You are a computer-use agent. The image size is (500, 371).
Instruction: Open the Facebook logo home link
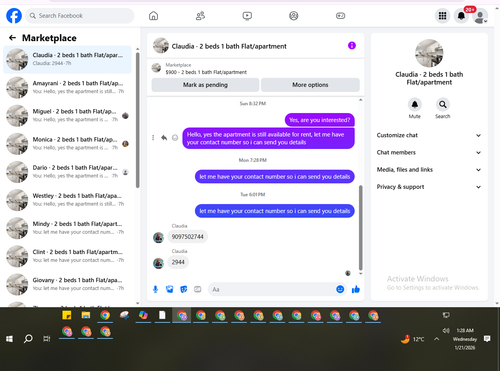[14, 16]
